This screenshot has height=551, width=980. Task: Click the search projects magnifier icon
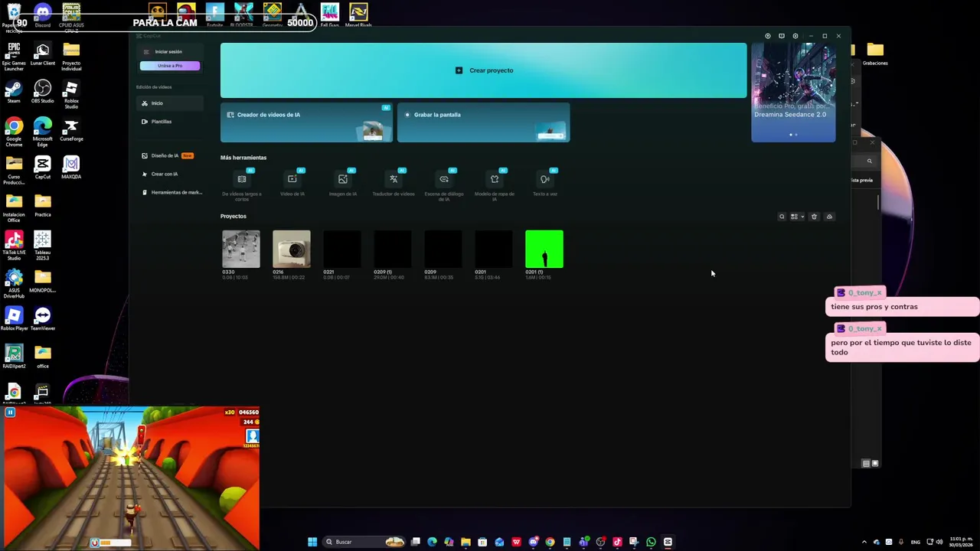(x=782, y=217)
